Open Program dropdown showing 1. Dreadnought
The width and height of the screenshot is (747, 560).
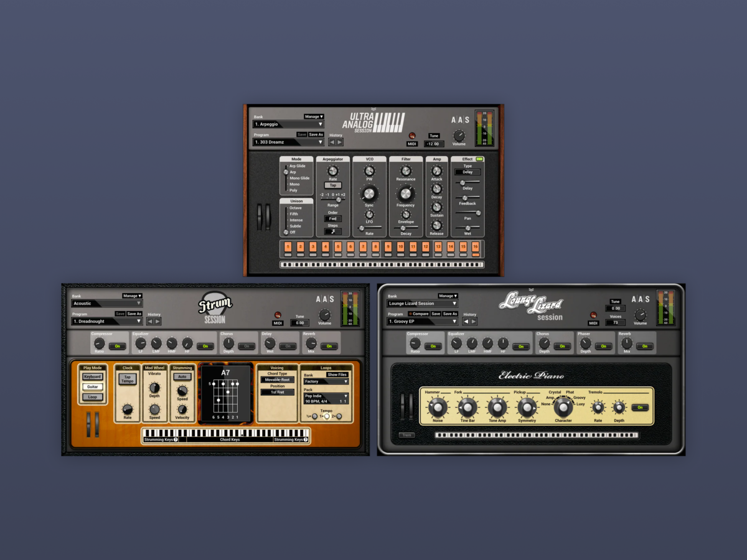click(107, 322)
